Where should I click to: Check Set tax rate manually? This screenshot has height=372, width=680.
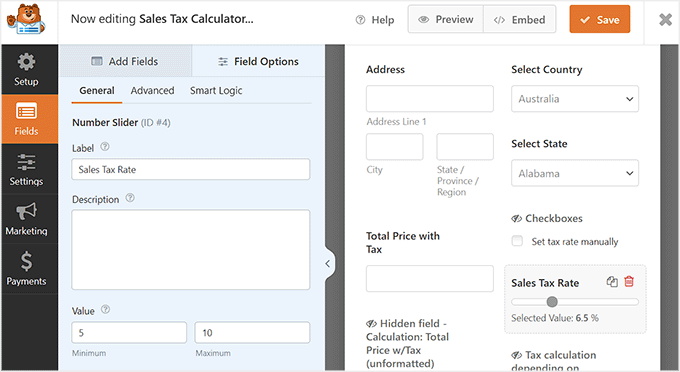pyautogui.click(x=517, y=241)
